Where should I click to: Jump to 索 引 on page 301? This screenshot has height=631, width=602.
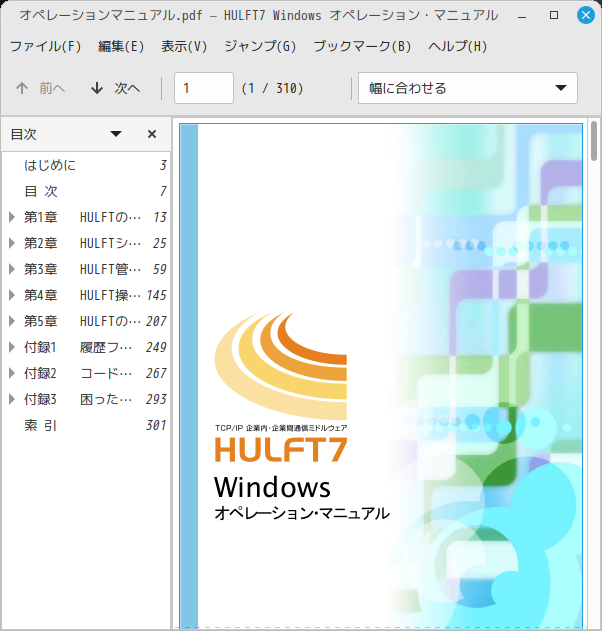pos(86,425)
